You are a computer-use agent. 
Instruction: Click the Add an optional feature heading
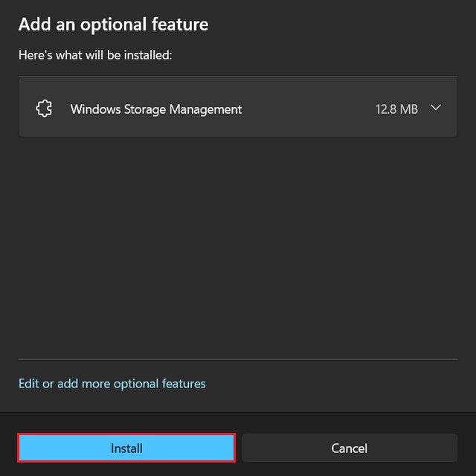pyautogui.click(x=113, y=25)
